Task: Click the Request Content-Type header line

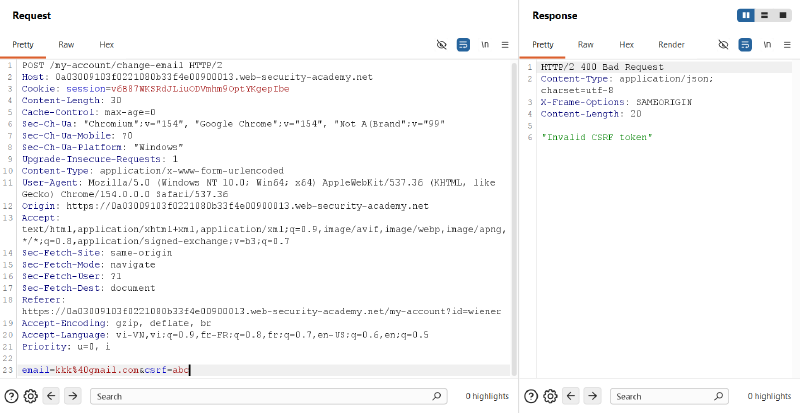Action: (x=153, y=171)
